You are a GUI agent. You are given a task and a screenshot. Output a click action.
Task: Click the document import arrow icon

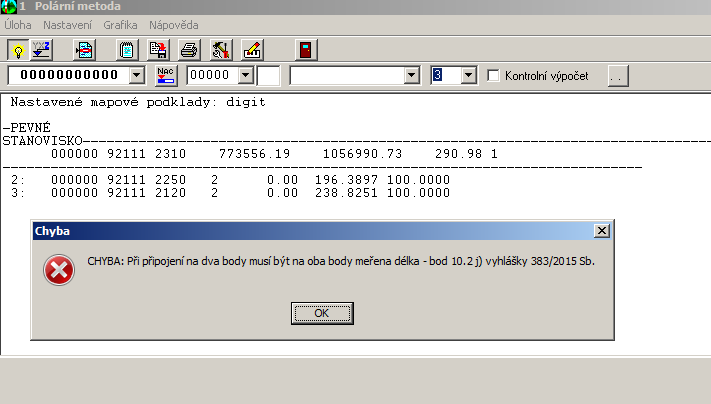[85, 49]
